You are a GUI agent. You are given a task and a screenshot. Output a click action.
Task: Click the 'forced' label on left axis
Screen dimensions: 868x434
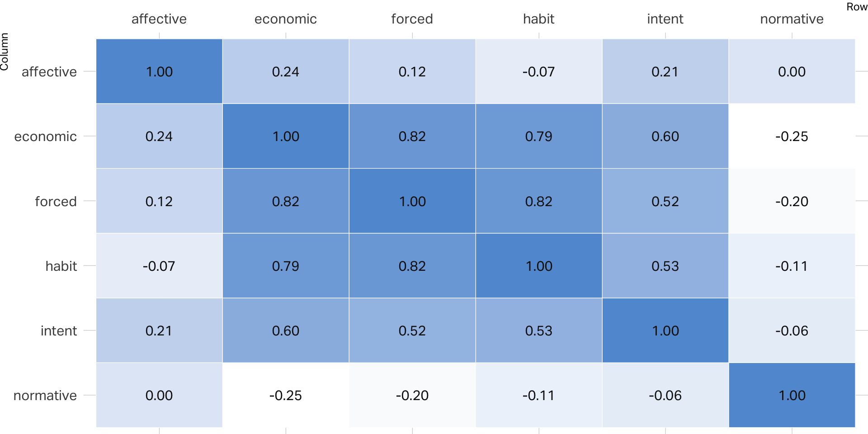pos(56,201)
